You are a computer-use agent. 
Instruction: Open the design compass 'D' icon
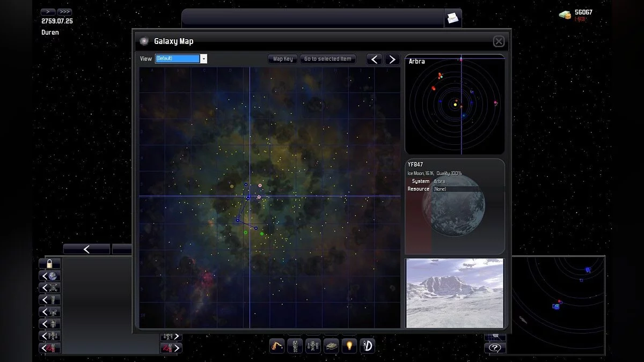[x=367, y=346]
